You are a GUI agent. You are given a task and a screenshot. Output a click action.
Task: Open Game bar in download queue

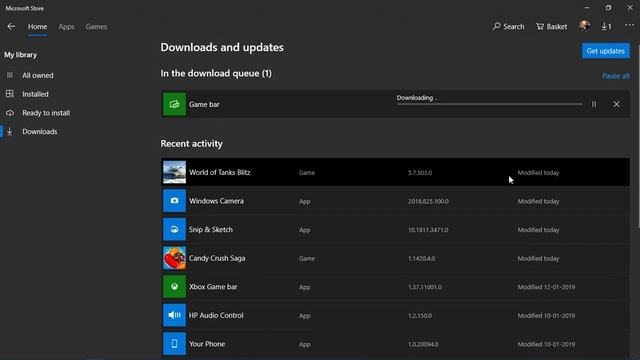[x=395, y=104]
